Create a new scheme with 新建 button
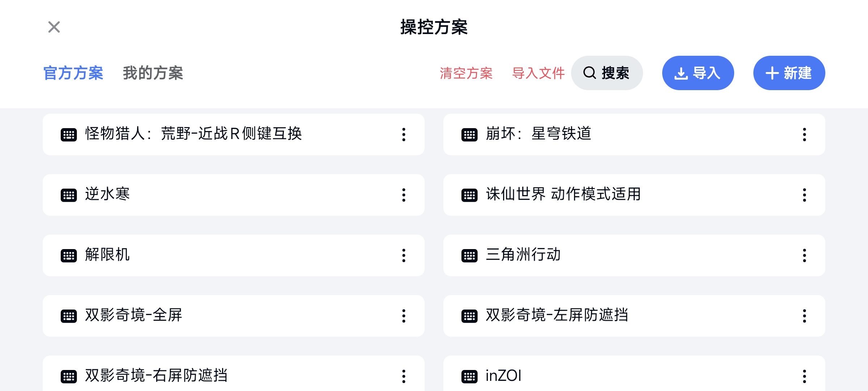This screenshot has width=868, height=391. [x=789, y=73]
